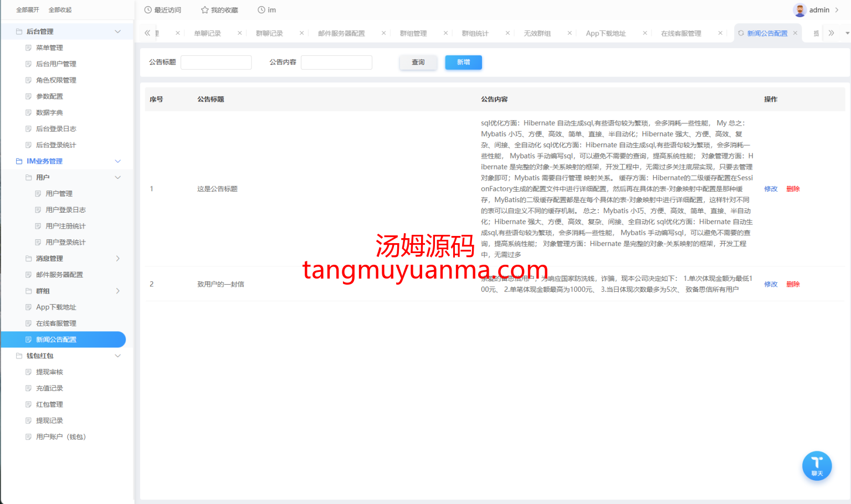Click the admin user avatar
The height and width of the screenshot is (504, 851).
(x=799, y=10)
